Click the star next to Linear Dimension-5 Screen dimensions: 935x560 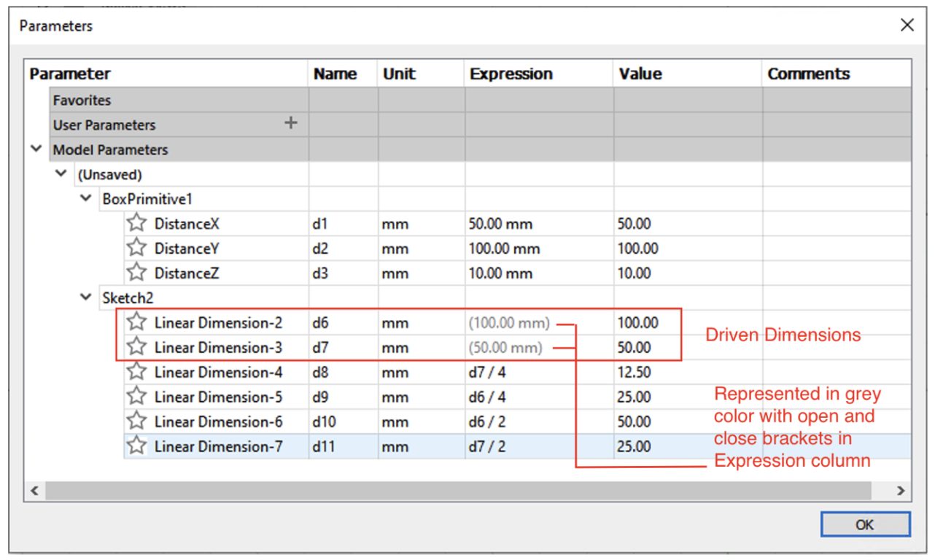coord(136,397)
